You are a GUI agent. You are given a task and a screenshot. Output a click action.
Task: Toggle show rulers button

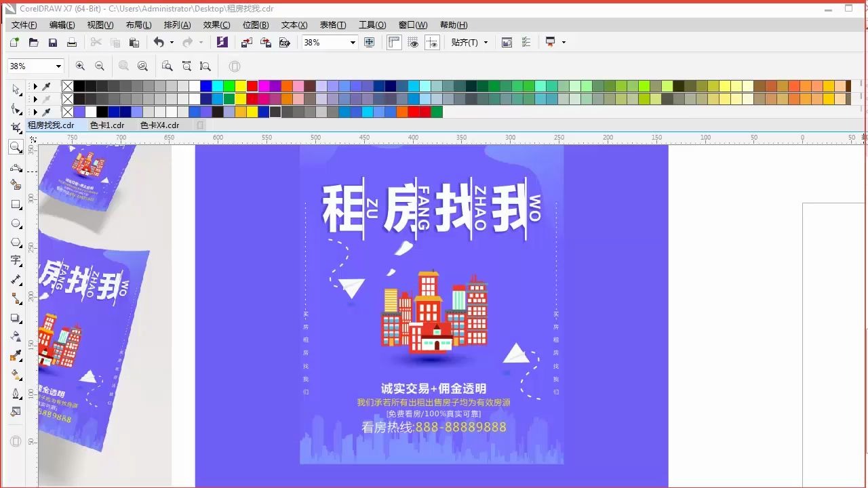394,42
